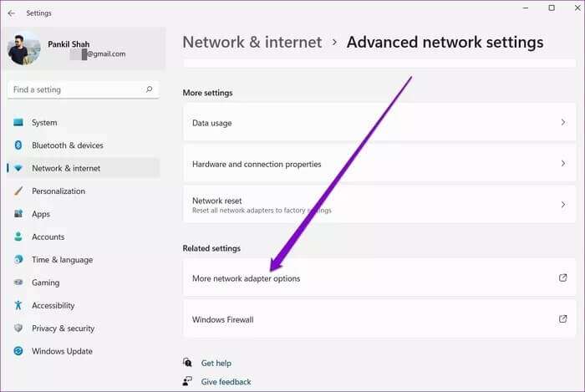Click the Get help link
The image size is (585, 392).
pos(216,364)
